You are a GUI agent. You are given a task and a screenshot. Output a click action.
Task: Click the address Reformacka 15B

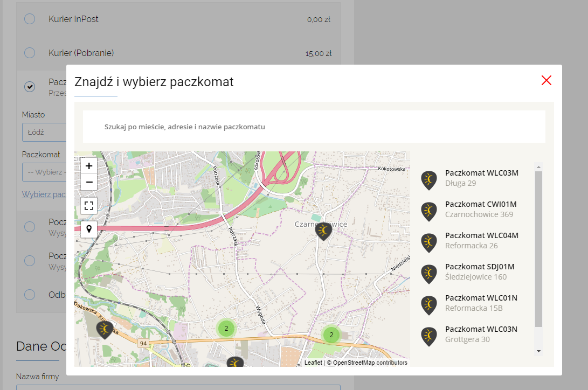click(474, 308)
